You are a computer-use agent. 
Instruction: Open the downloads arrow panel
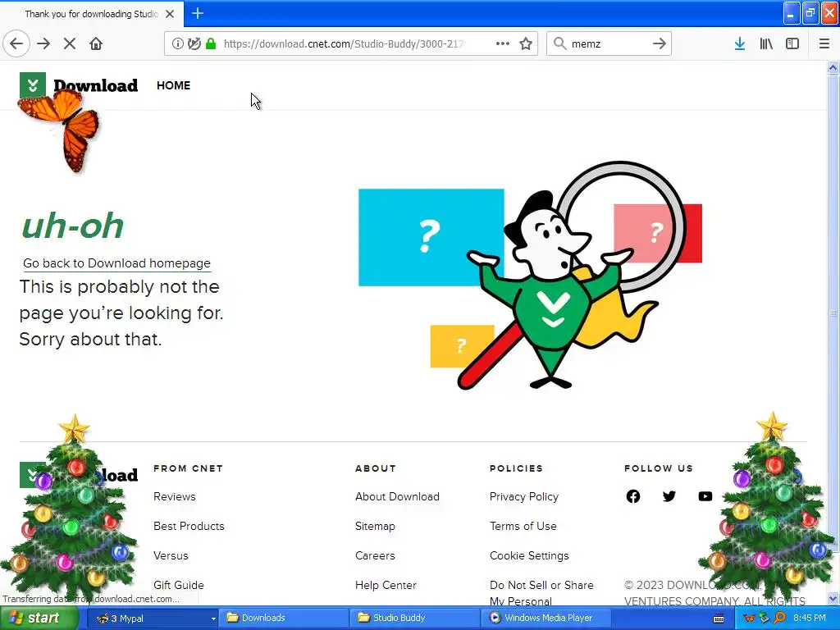(740, 43)
